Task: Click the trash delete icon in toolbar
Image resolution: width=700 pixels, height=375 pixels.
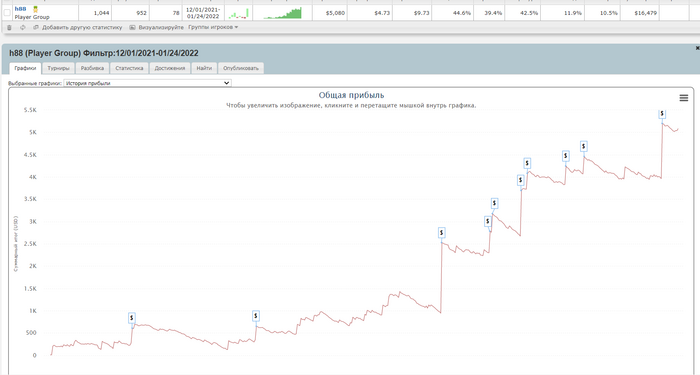Action: pos(9,28)
